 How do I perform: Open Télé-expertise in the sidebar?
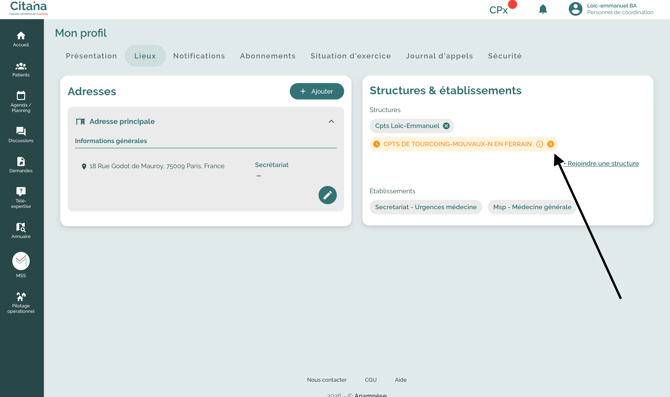pyautogui.click(x=21, y=197)
